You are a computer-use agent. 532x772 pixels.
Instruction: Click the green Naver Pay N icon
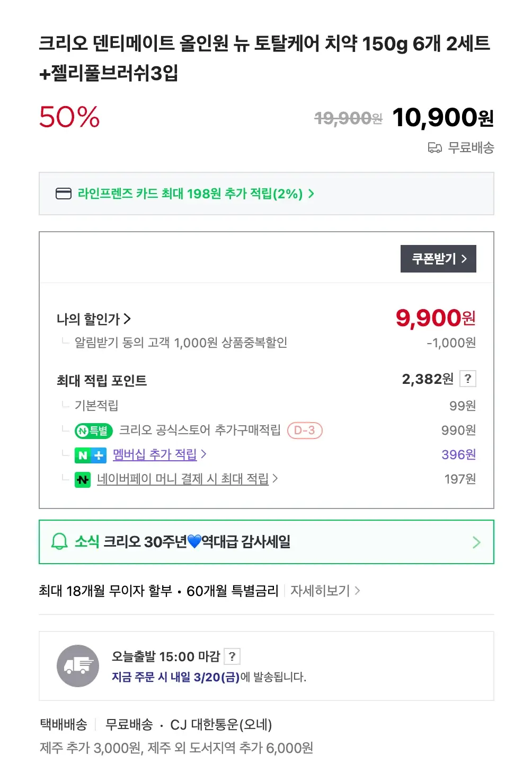83,479
